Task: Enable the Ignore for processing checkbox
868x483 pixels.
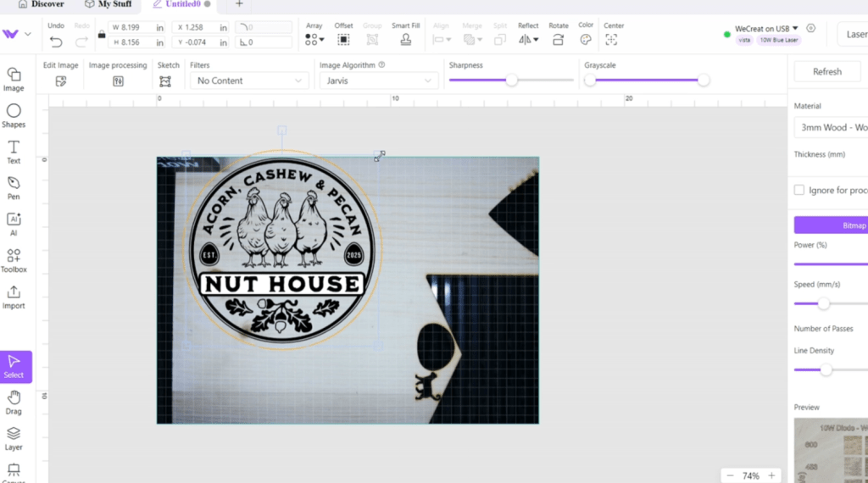Action: coord(799,190)
